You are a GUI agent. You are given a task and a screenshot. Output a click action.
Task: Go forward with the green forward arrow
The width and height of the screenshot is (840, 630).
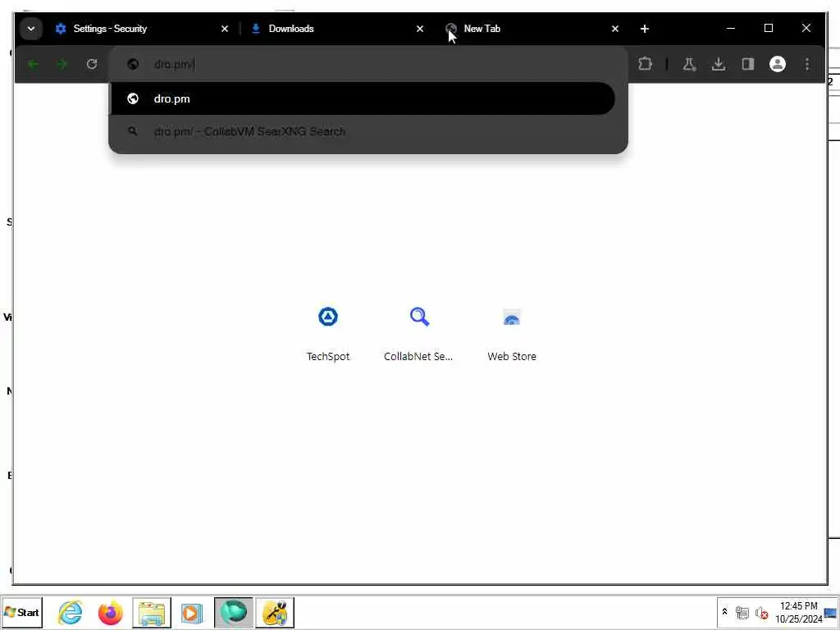[62, 64]
